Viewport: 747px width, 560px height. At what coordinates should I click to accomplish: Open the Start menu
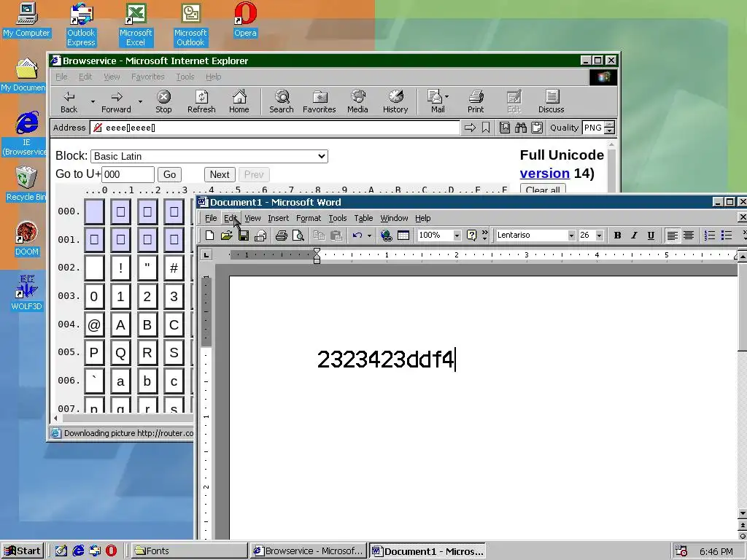[x=23, y=551]
